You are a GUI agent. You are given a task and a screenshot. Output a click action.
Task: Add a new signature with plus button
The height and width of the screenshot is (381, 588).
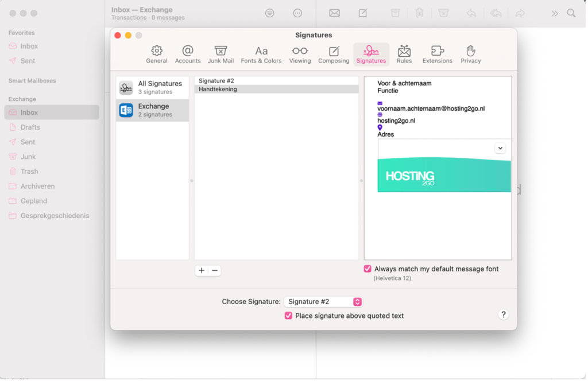[x=202, y=270]
